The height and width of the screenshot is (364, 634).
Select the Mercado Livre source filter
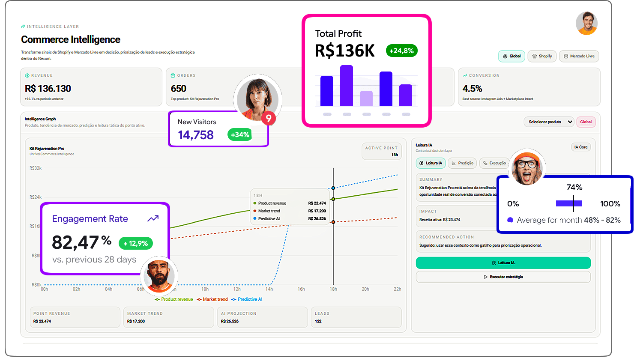point(579,56)
